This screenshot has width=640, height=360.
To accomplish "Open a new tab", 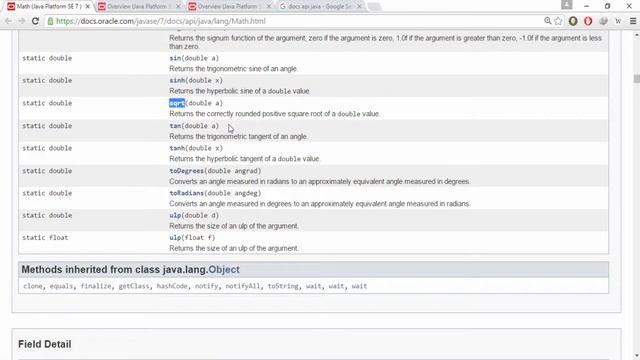I will click(374, 7).
